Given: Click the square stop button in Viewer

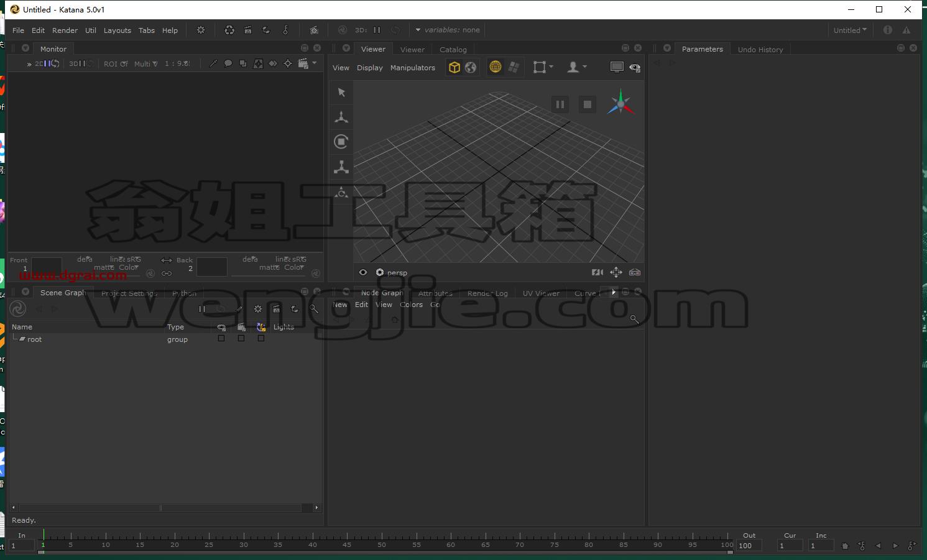Looking at the screenshot, I should coord(587,104).
